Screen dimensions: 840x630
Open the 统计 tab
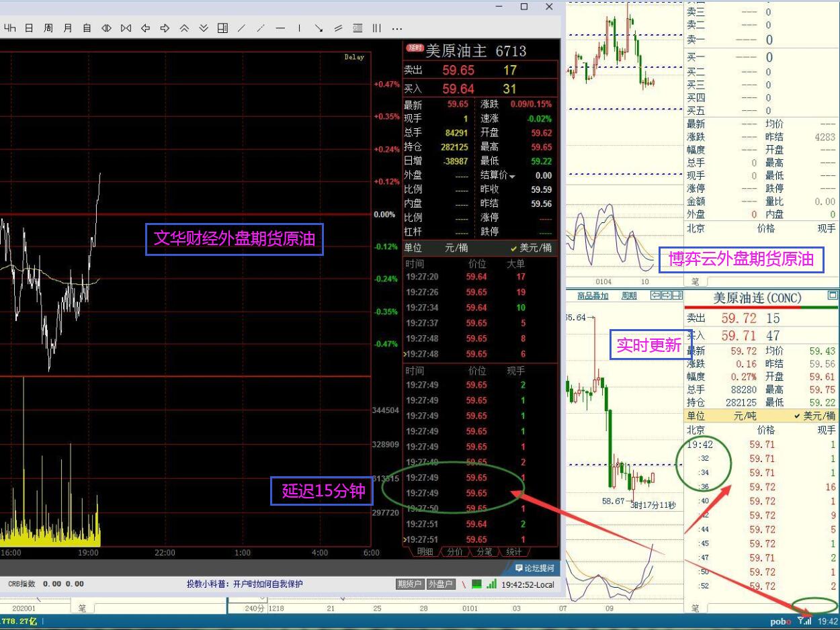[x=513, y=551]
